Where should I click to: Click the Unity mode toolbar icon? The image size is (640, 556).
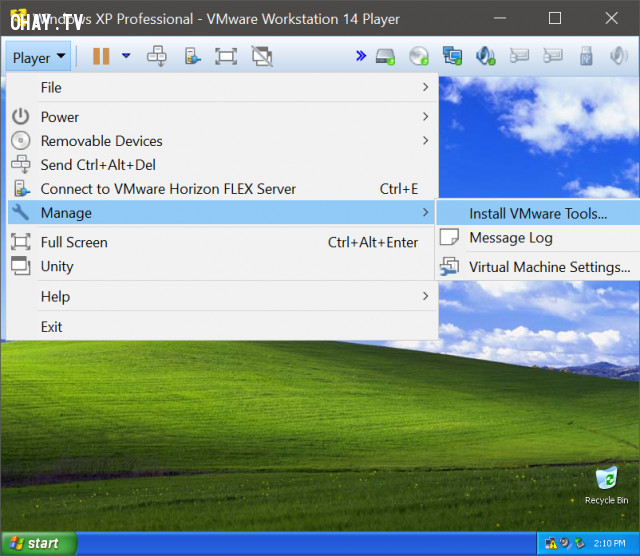[262, 56]
